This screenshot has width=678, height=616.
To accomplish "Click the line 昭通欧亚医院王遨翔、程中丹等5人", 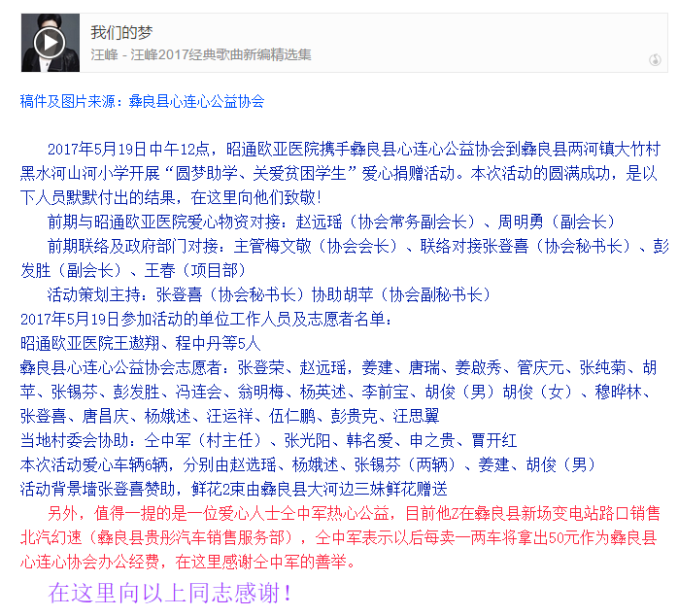I will tap(141, 343).
